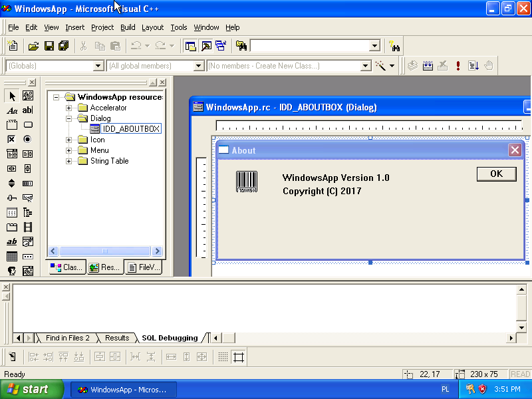Open the No members Create New Class dropdown
This screenshot has height=399, width=532.
pos(365,65)
